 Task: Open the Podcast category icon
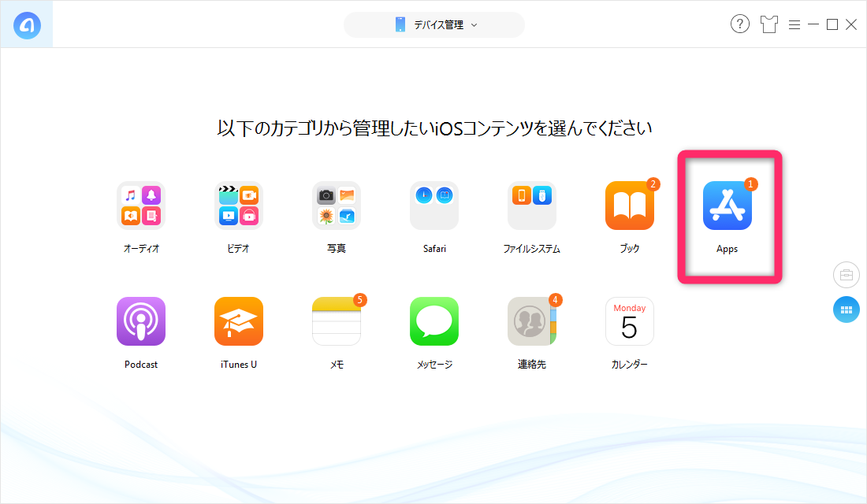coord(141,321)
